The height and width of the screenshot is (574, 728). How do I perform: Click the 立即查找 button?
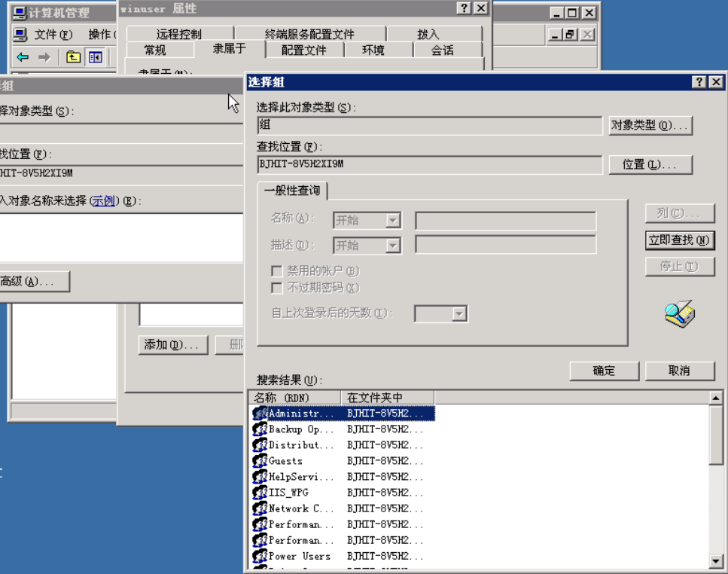click(679, 240)
